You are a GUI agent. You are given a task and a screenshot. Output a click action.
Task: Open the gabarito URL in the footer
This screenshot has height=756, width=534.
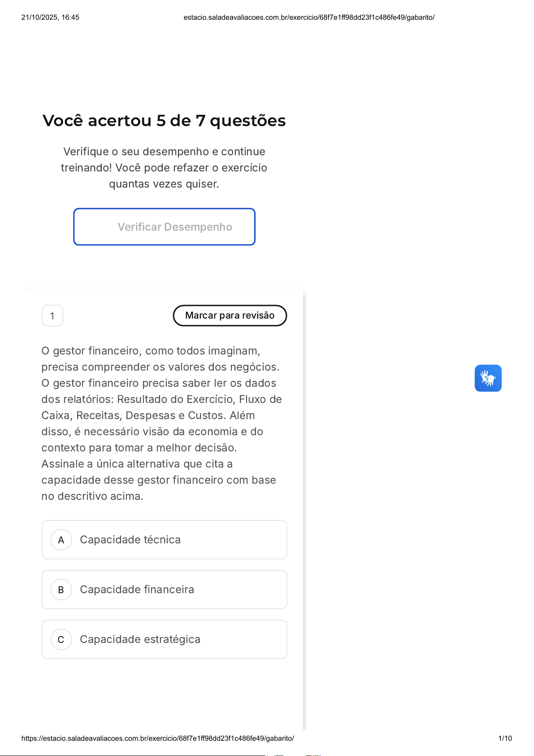pyautogui.click(x=157, y=739)
